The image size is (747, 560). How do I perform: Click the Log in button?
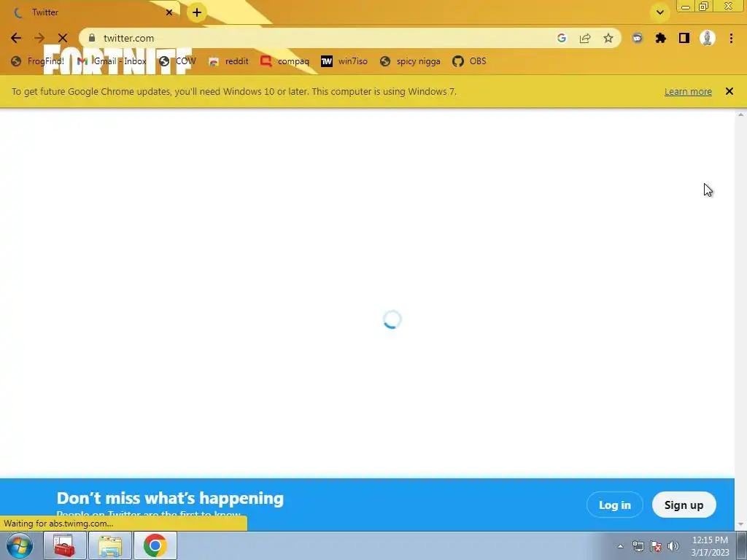point(614,505)
